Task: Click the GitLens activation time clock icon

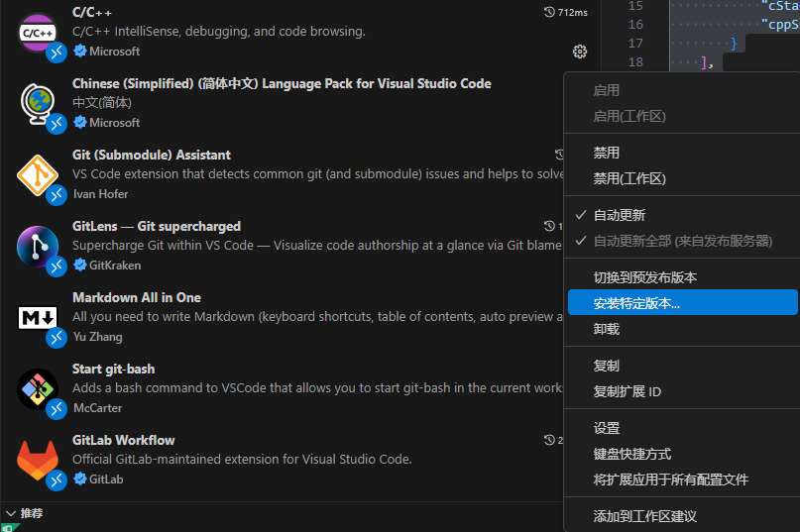Action: (x=549, y=226)
